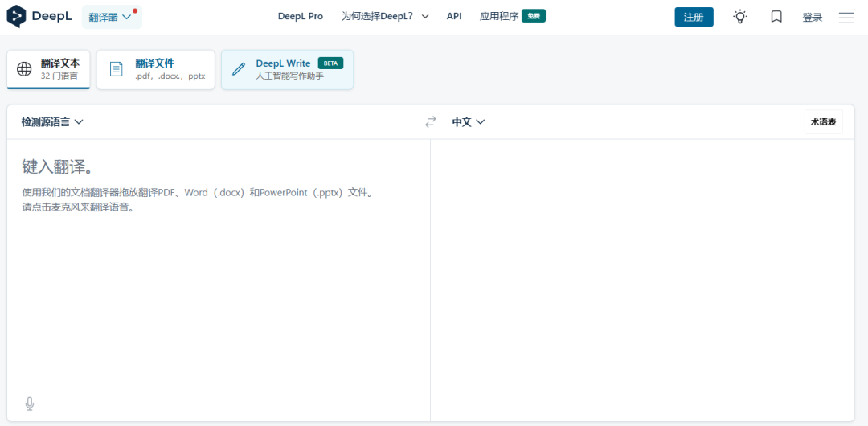Expand the 为何选择DeepL? menu

(384, 16)
